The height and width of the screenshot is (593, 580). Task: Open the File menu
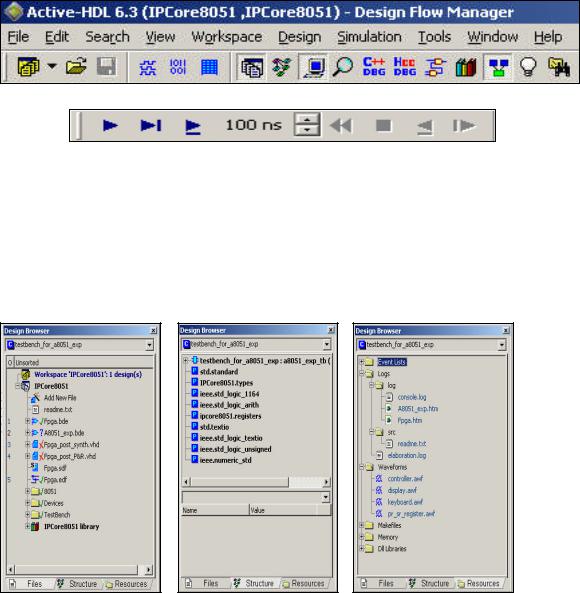18,37
